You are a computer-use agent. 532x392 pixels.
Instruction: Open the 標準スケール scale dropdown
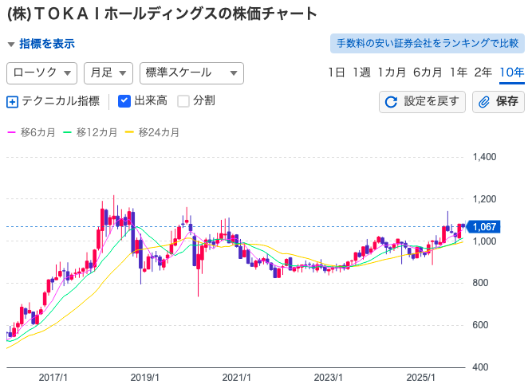pos(191,73)
